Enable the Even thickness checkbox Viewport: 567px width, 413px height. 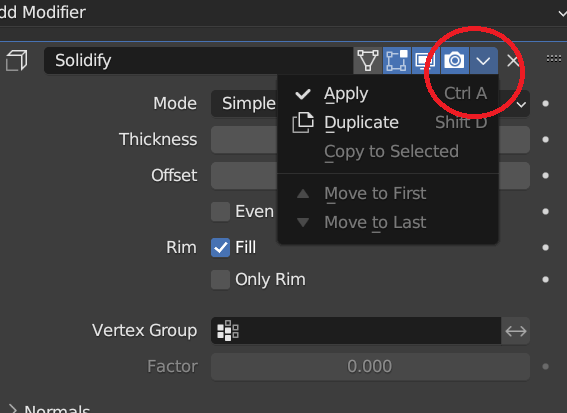click(x=220, y=212)
